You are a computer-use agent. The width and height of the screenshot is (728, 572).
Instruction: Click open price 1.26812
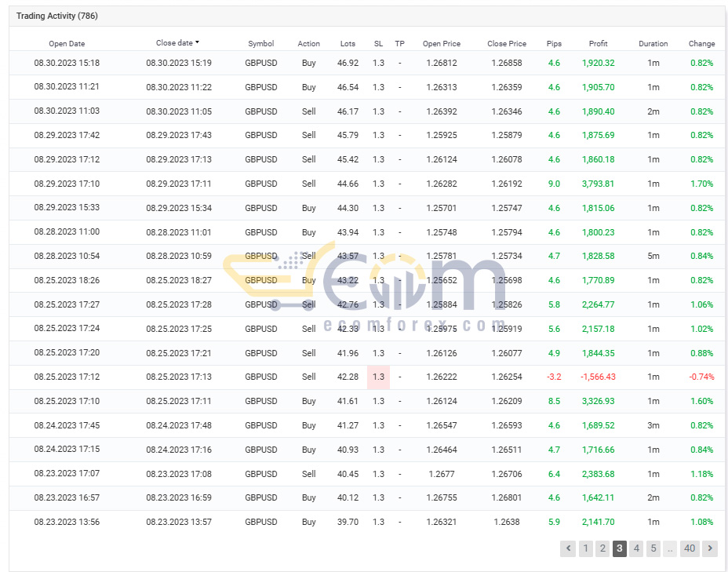(442, 63)
